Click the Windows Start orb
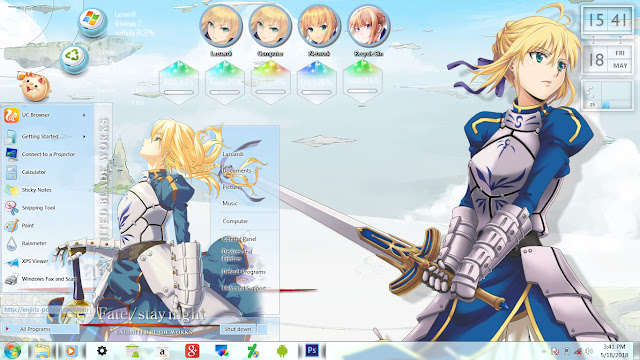The height and width of the screenshot is (360, 640). tap(12, 351)
